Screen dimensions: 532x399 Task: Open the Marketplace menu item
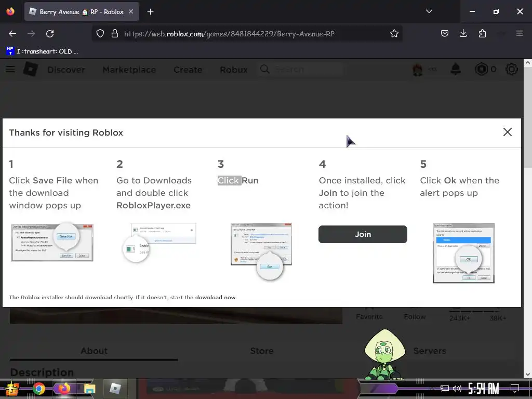point(129,70)
